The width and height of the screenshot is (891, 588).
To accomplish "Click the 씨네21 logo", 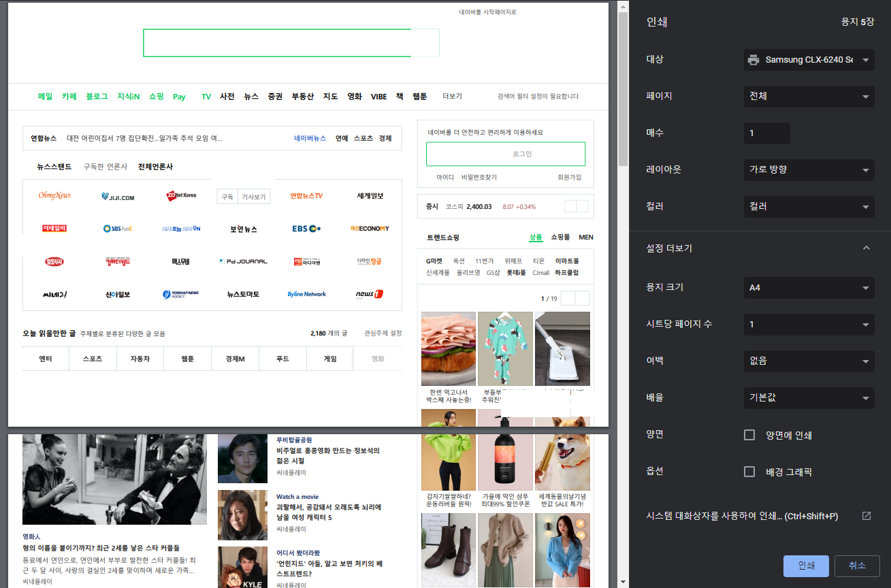I will [54, 294].
